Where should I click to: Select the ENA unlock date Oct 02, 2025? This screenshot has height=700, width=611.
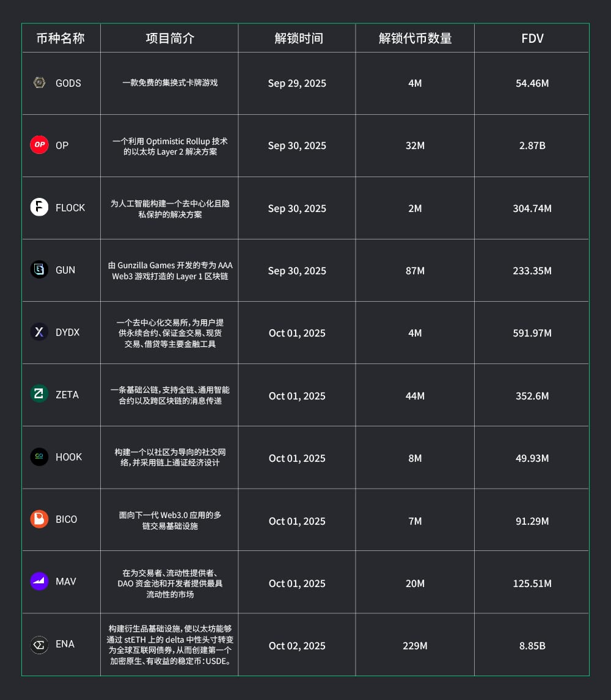(x=297, y=646)
